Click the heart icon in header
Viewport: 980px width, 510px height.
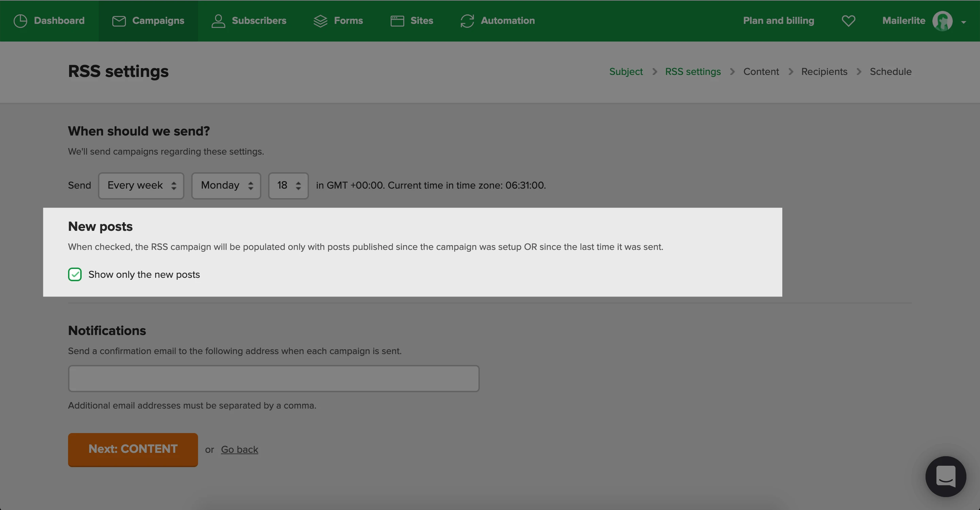click(848, 21)
